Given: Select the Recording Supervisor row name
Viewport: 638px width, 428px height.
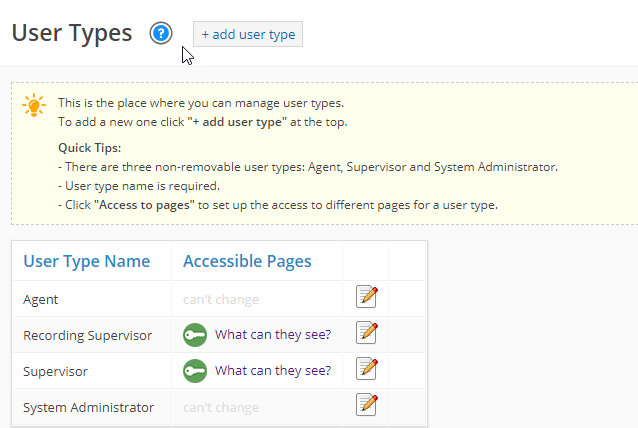Looking at the screenshot, I should [x=88, y=335].
